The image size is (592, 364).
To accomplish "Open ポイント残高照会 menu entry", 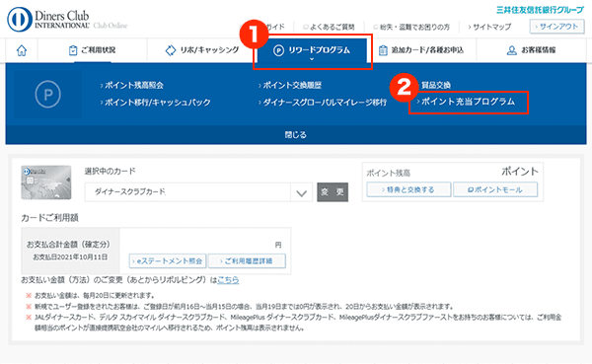I will pos(132,86).
